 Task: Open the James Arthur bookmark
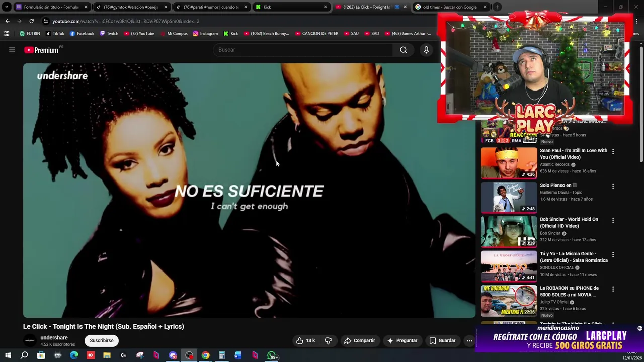pyautogui.click(x=408, y=34)
